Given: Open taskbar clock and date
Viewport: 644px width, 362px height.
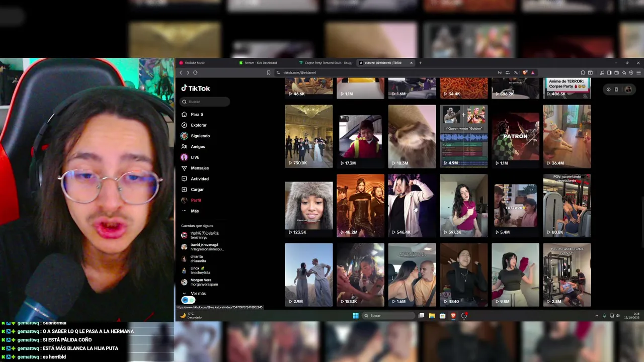Looking at the screenshot, I should tap(632, 316).
